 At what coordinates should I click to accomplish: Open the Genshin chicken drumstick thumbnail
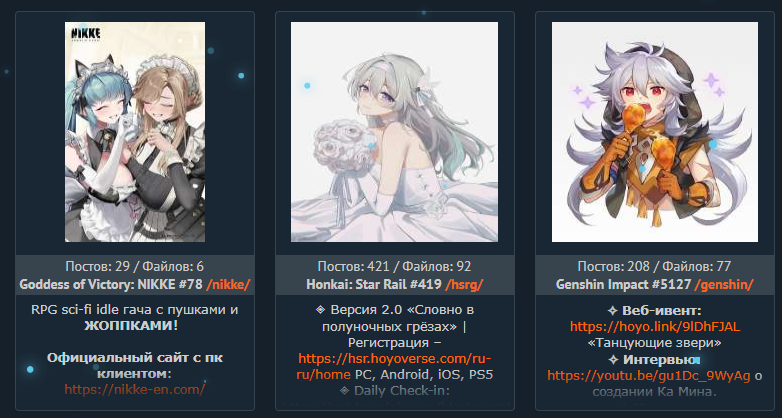pyautogui.click(x=655, y=132)
